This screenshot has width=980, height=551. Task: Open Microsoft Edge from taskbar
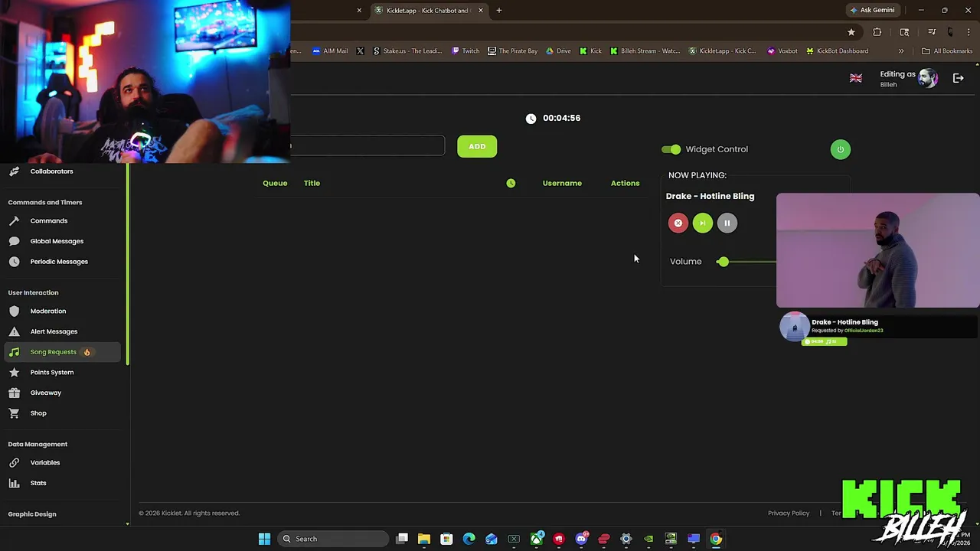coord(469,539)
